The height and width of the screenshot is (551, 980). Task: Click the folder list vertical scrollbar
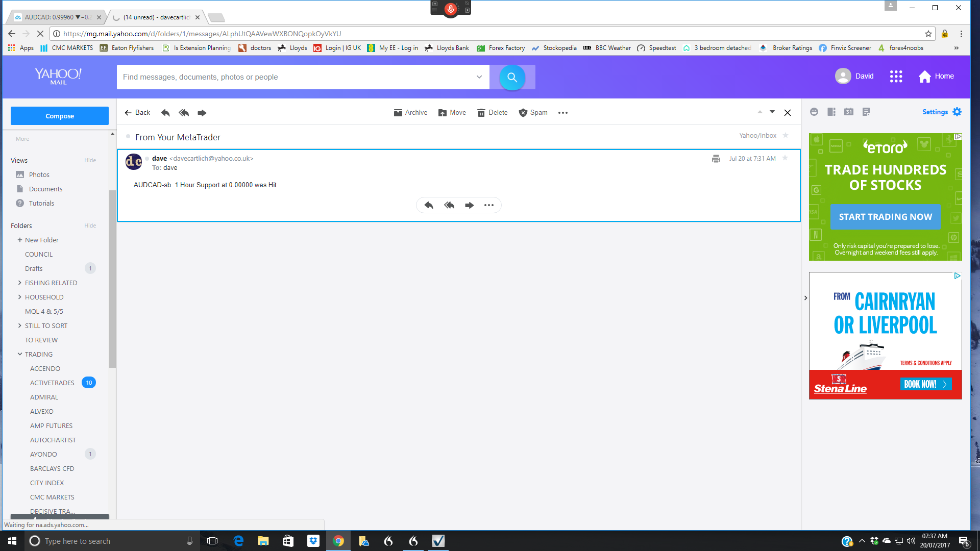point(112,278)
